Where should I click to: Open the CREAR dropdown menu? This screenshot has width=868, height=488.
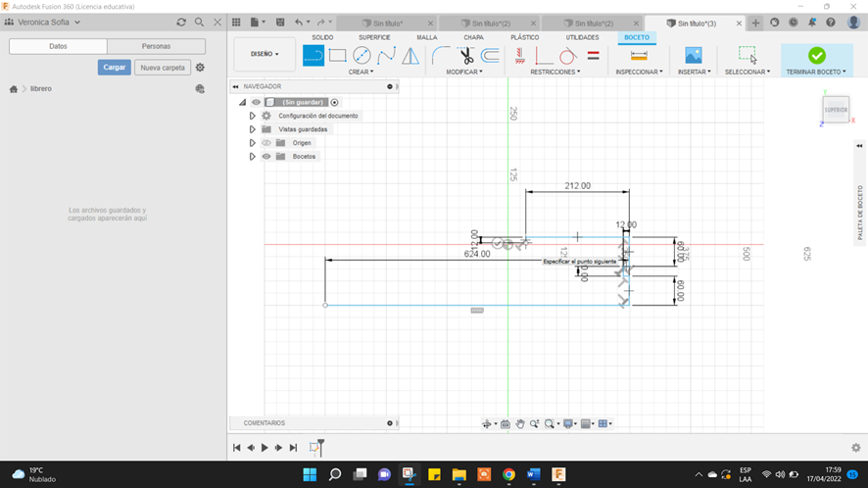[x=361, y=72]
